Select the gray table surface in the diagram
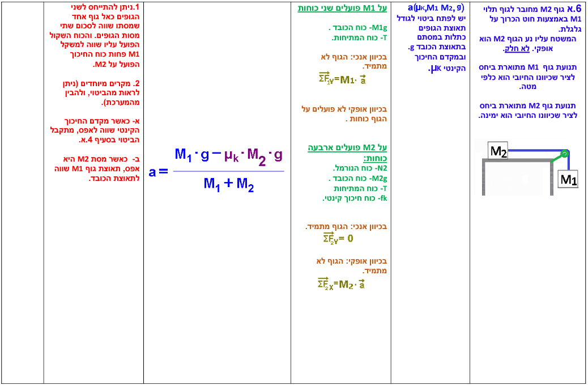The image size is (588, 385). (x=517, y=161)
